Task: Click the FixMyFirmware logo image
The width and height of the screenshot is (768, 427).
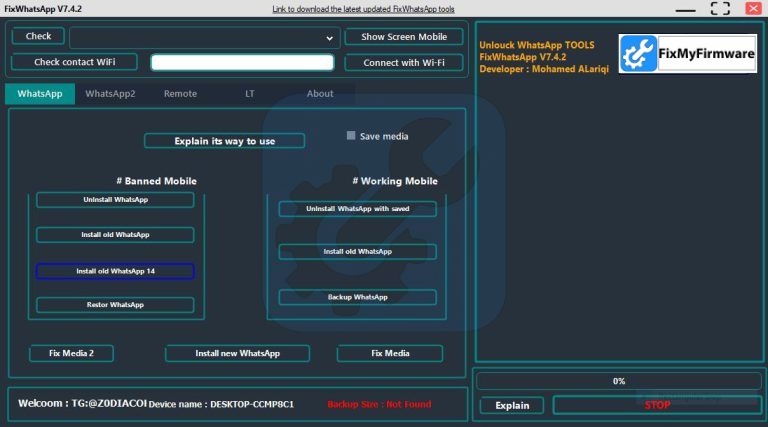Action: click(x=688, y=54)
